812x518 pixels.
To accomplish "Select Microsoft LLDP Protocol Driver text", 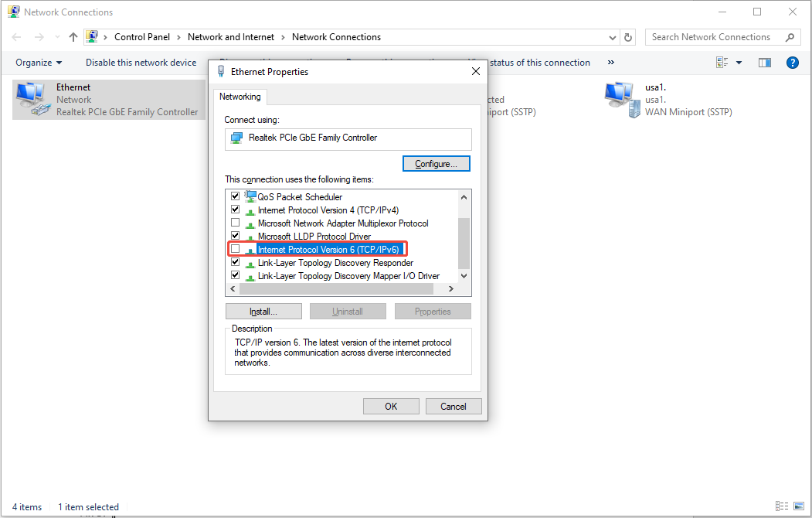I will point(314,237).
